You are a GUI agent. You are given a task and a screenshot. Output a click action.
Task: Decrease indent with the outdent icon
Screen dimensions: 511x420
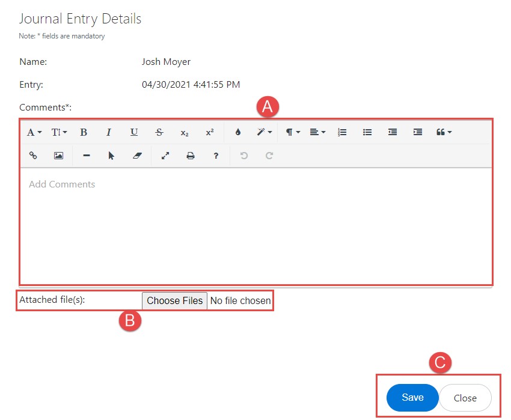(393, 132)
